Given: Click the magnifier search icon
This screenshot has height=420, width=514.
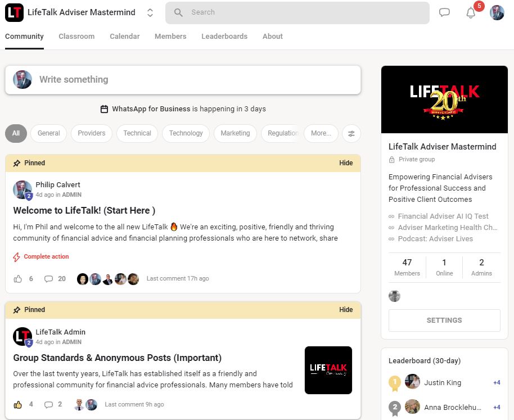Looking at the screenshot, I should (178, 12).
